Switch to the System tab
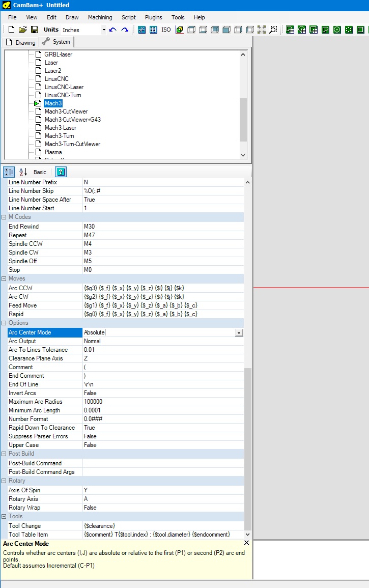 coord(56,42)
